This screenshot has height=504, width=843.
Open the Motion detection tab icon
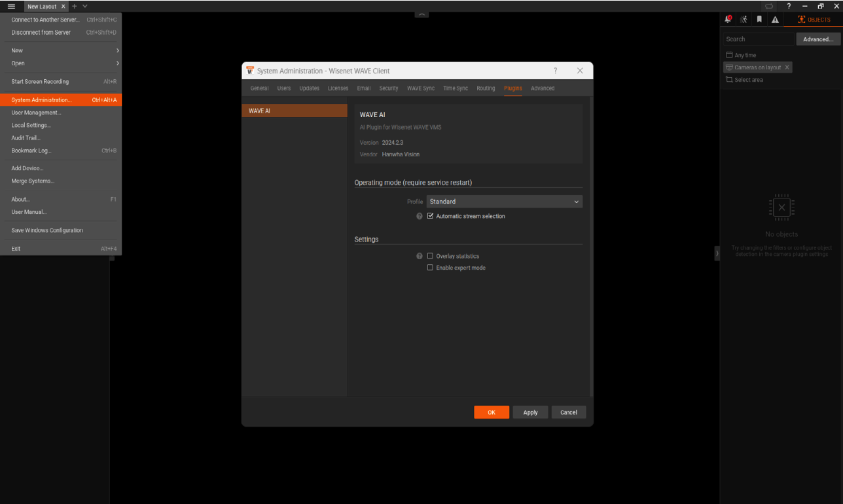[744, 20]
